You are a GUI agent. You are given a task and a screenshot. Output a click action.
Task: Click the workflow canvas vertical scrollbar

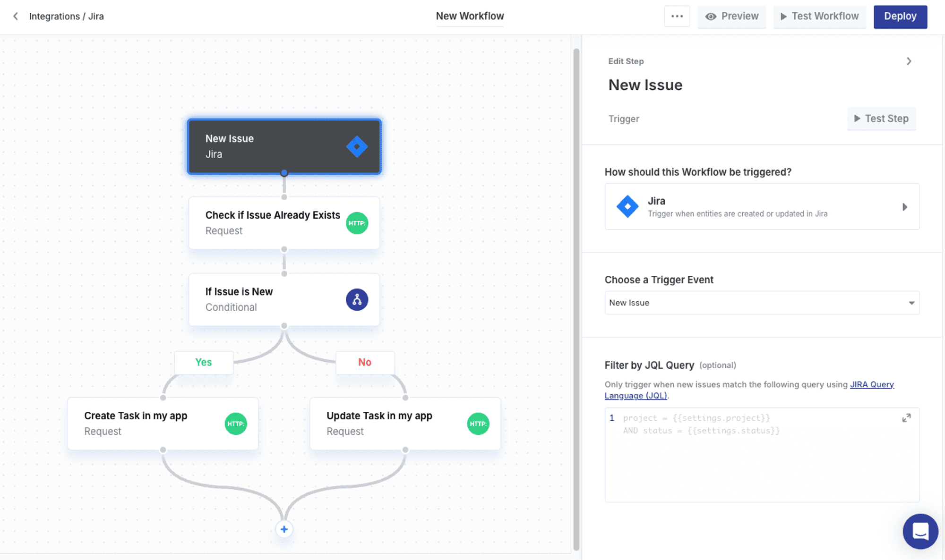(576, 297)
